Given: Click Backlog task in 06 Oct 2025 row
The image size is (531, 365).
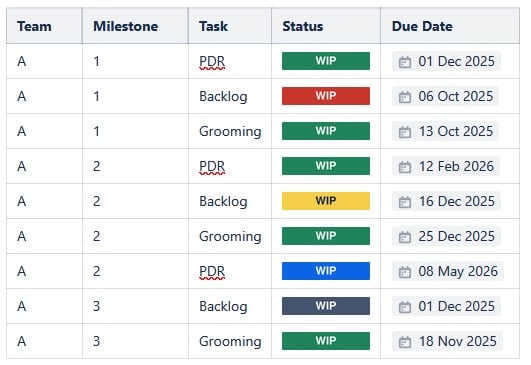Looking at the screenshot, I should (223, 96).
